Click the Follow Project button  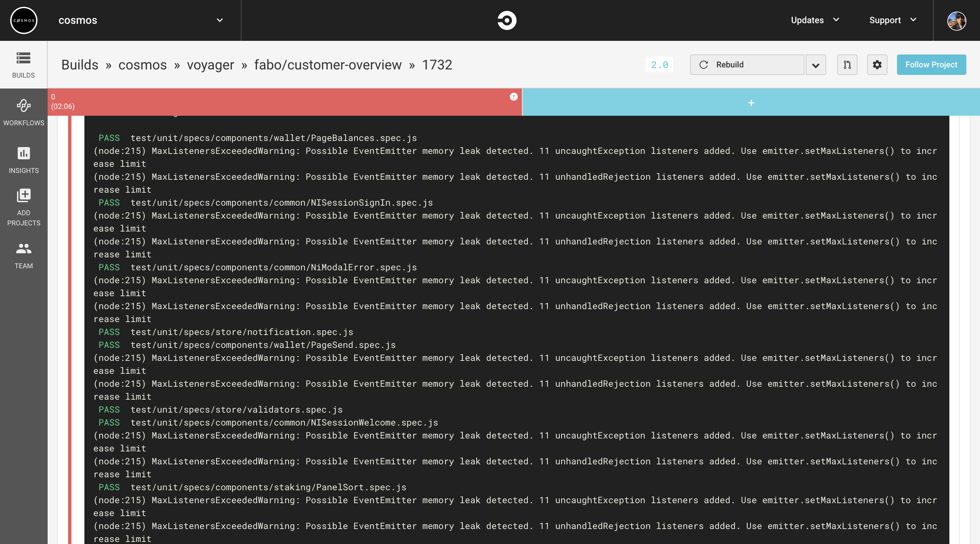(x=931, y=65)
